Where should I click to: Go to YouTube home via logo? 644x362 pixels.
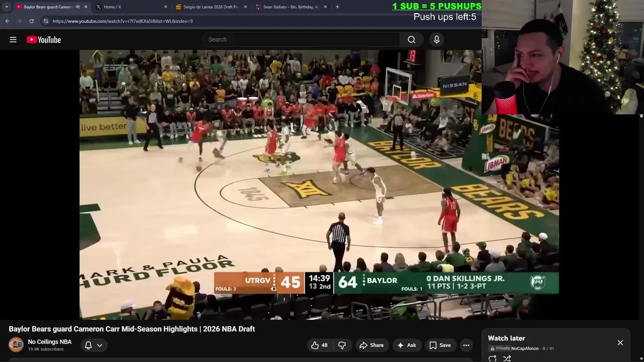coord(44,40)
